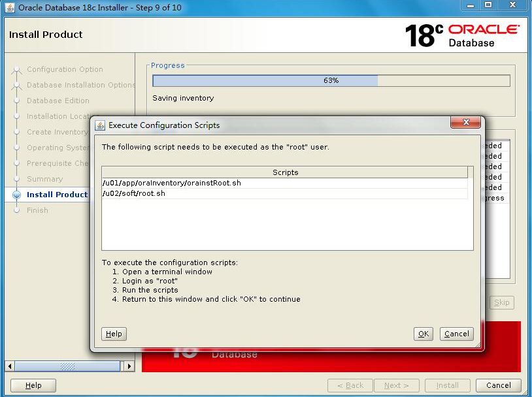Select Database Edition step
532x397 pixels.
click(58, 101)
